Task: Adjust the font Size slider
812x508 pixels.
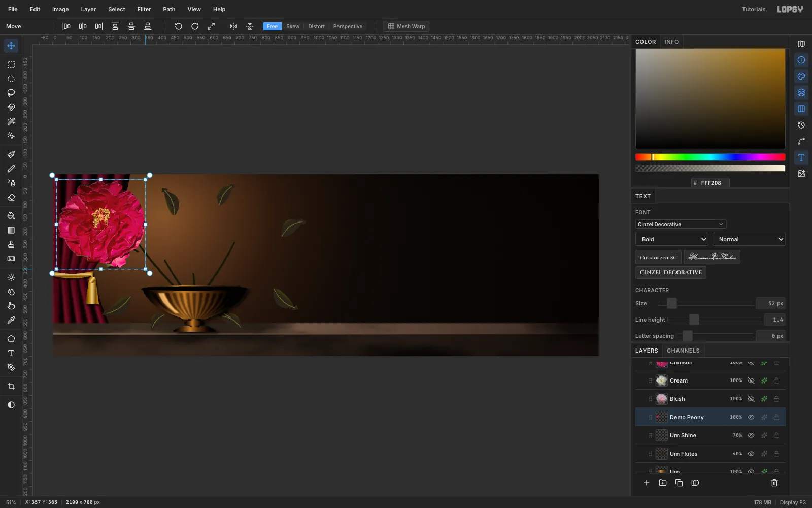Action: [x=705, y=303]
